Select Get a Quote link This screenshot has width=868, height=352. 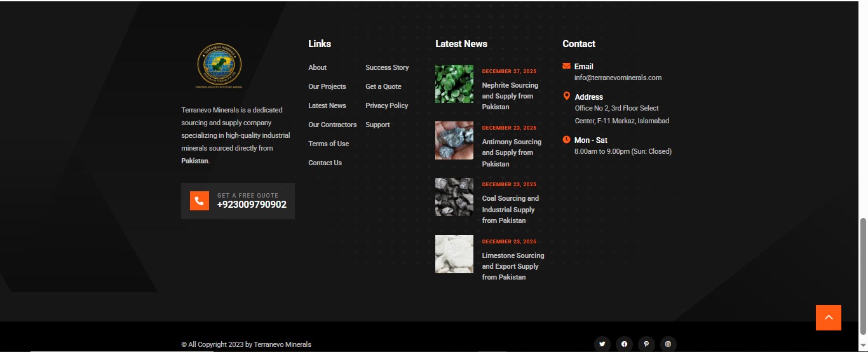click(x=383, y=86)
